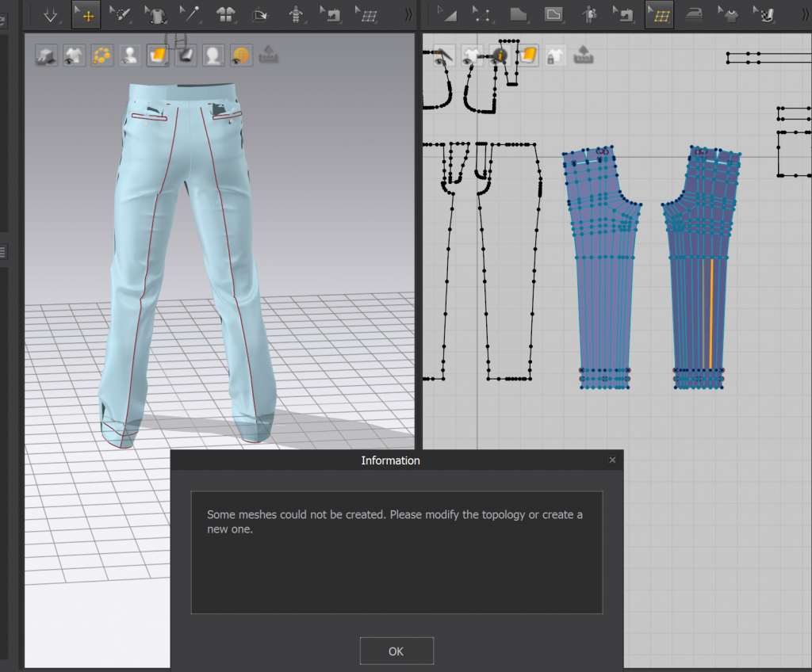
Task: Toggle the lock pattern icon in 2D window
Action: pyautogui.click(x=555, y=55)
